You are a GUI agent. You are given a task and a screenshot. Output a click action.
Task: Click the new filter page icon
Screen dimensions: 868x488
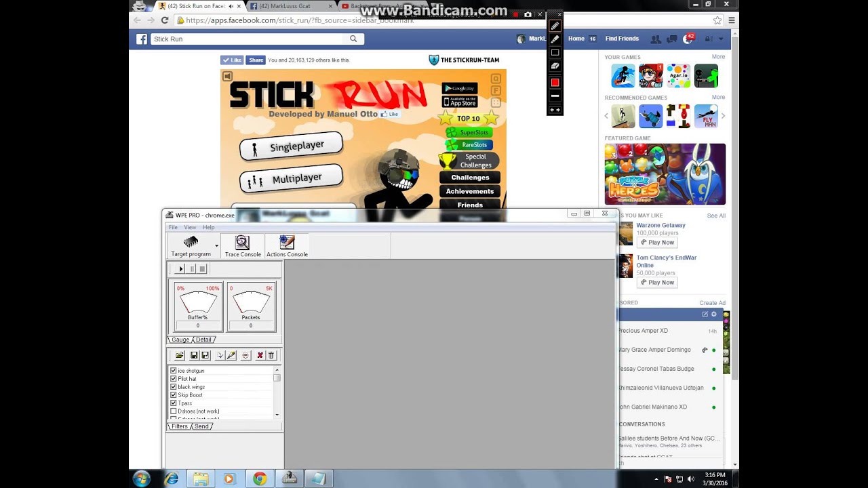tap(220, 355)
